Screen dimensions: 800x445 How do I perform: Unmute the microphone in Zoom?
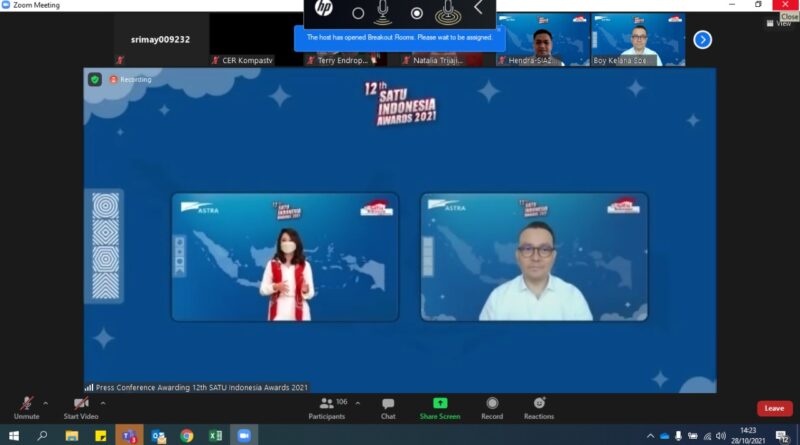[27, 408]
